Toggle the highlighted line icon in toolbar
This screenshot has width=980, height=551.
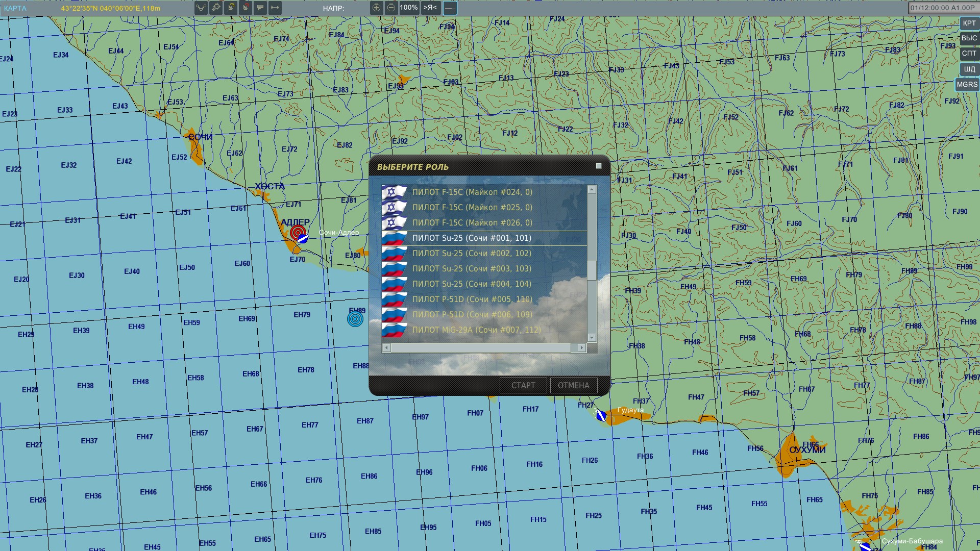click(450, 8)
